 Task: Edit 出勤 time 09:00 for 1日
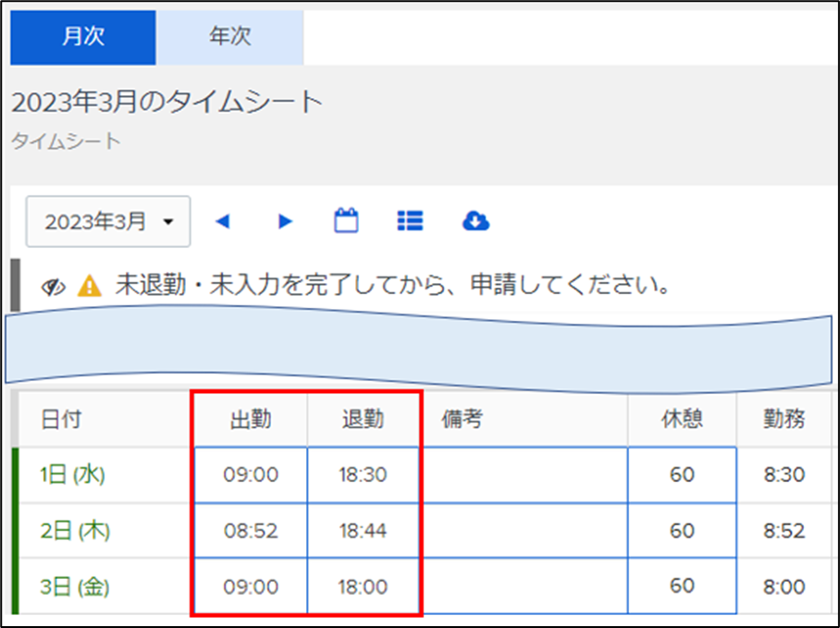[251, 474]
